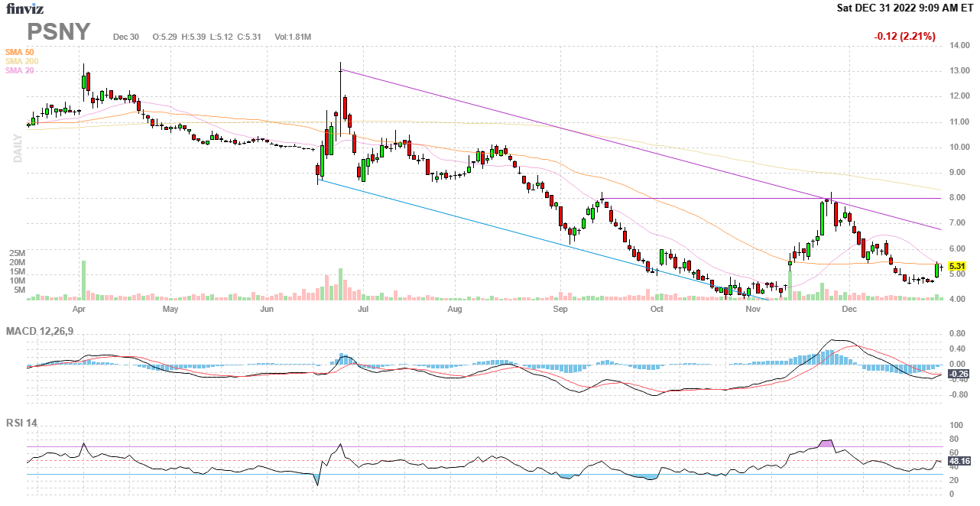Click the SMA 20 legend label
This screenshot has width=980, height=506.
20,70
